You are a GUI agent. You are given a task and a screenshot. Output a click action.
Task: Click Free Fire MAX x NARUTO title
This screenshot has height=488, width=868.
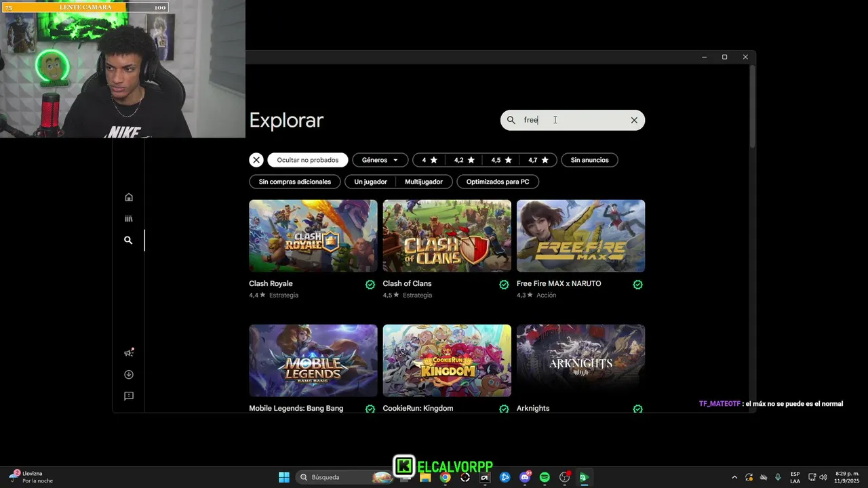(x=559, y=283)
